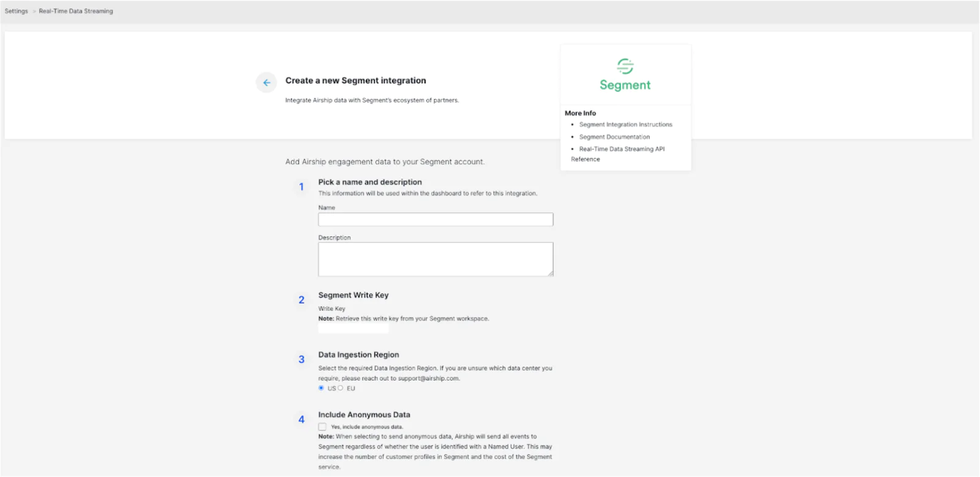The width and height of the screenshot is (980, 477).
Task: Click the back arrow button
Action: 266,82
